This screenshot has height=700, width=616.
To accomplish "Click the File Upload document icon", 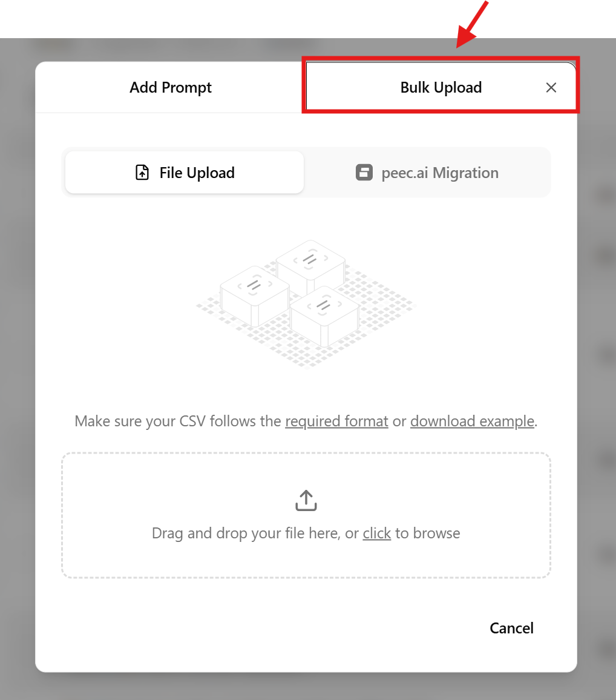I will click(141, 172).
